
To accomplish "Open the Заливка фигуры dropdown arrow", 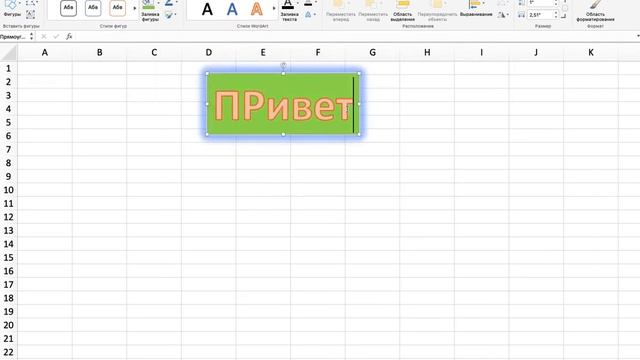I will [158, 3].
